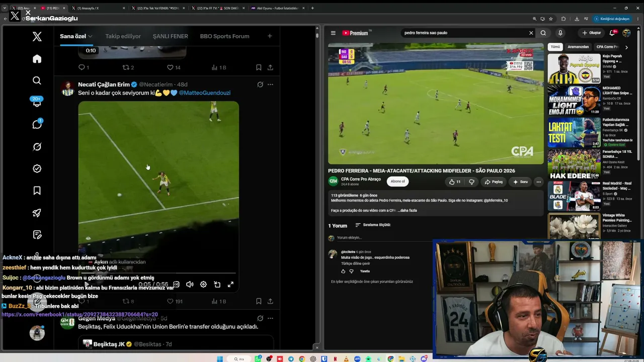Open X notifications bell with 20+ badge
The height and width of the screenshot is (362, 644).
pos(37,102)
